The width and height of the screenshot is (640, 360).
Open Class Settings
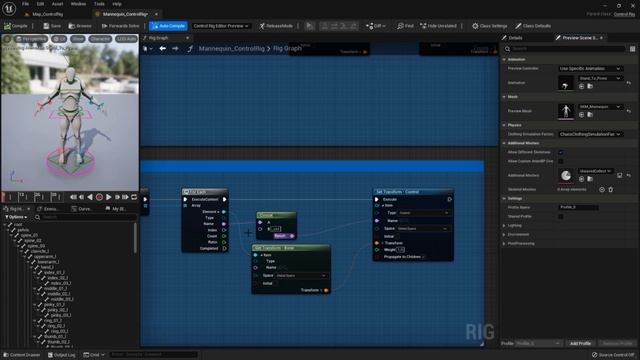tap(489, 26)
